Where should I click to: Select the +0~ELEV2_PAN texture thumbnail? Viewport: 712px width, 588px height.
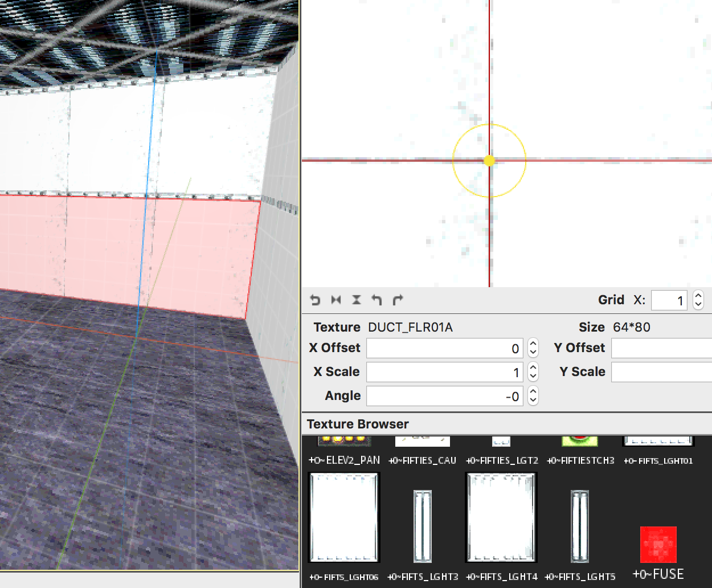(x=344, y=441)
